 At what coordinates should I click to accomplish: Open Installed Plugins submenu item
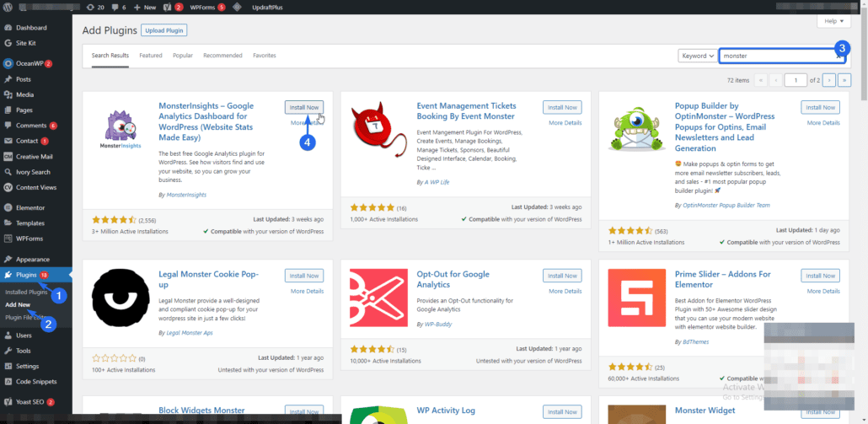coord(26,292)
